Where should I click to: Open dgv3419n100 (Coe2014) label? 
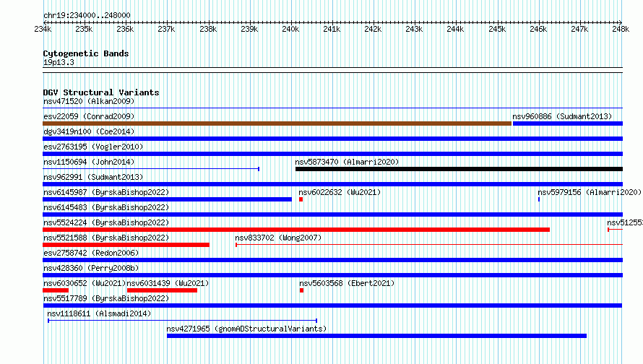(89, 131)
